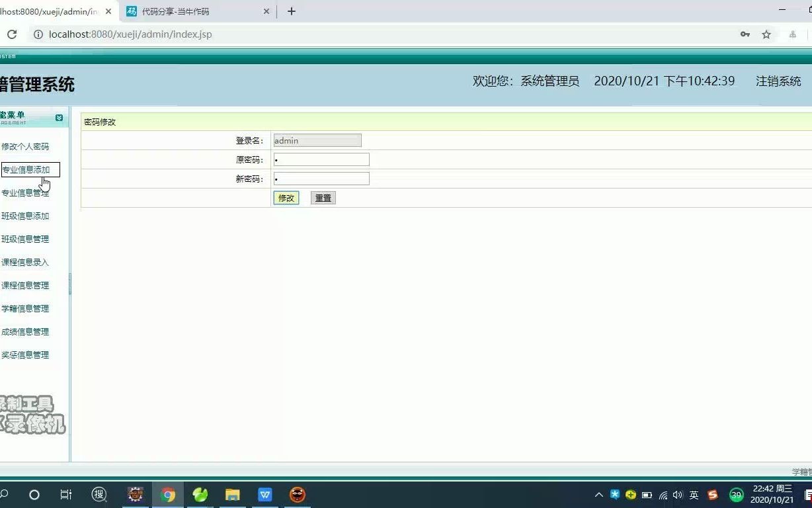
Task: Open the green leaf app on the taskbar
Action: [x=200, y=494]
